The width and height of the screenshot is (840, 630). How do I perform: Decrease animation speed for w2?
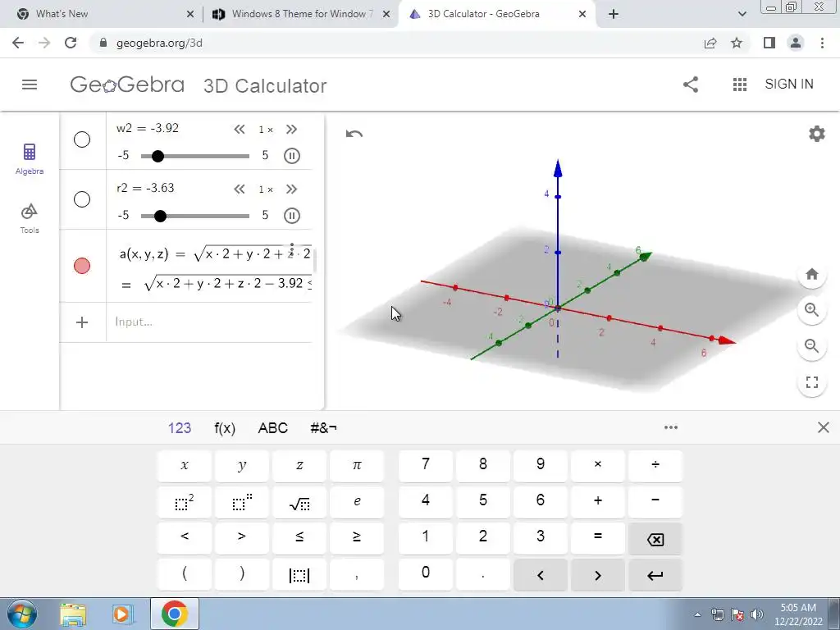240,129
